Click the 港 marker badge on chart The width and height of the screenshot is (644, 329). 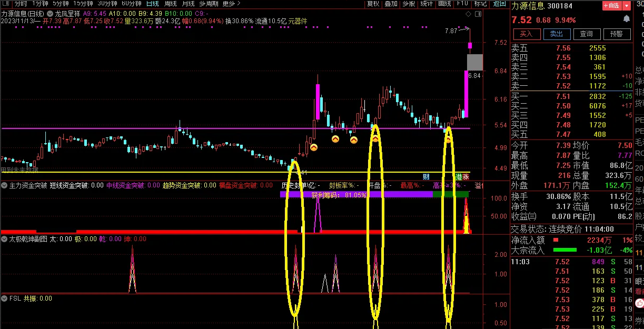point(458,176)
